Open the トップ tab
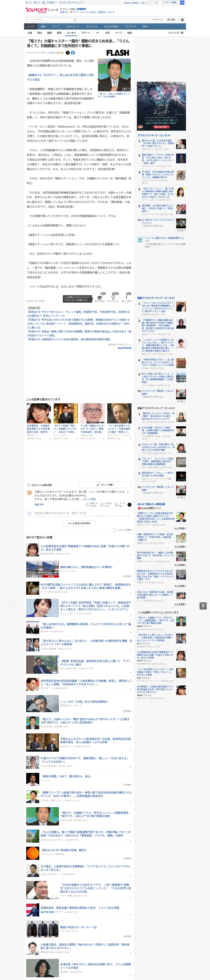This screenshot has height=980, width=210. click(x=31, y=26)
